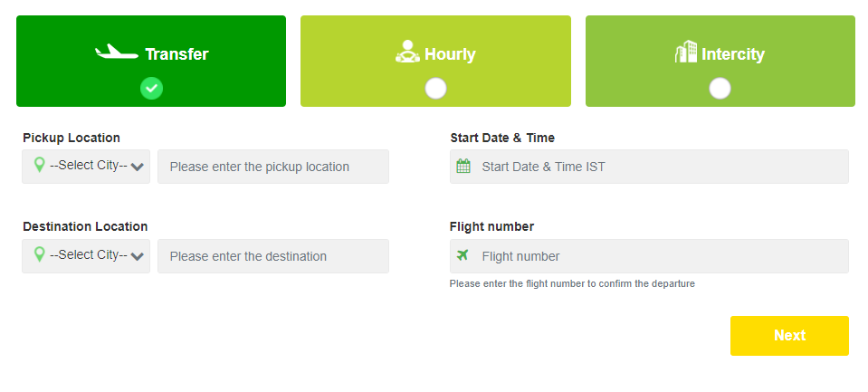Click the destination city map pin icon
This screenshot has width=868, height=392.
click(x=39, y=254)
